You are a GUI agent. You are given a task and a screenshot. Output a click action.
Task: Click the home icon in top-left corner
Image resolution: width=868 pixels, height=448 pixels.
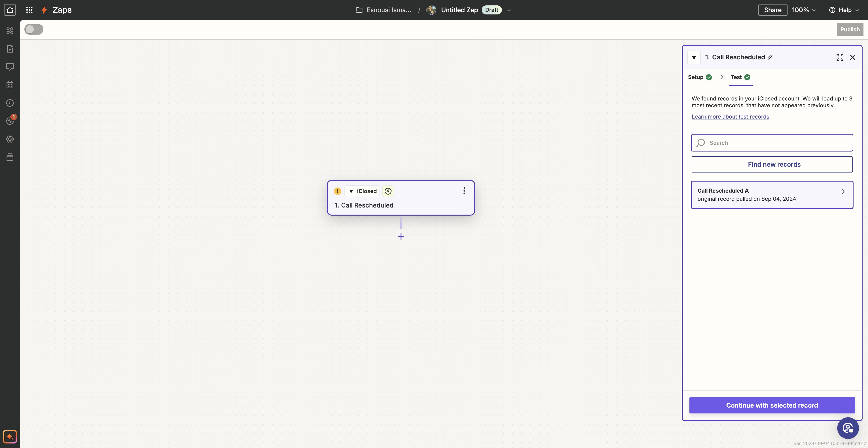[10, 10]
